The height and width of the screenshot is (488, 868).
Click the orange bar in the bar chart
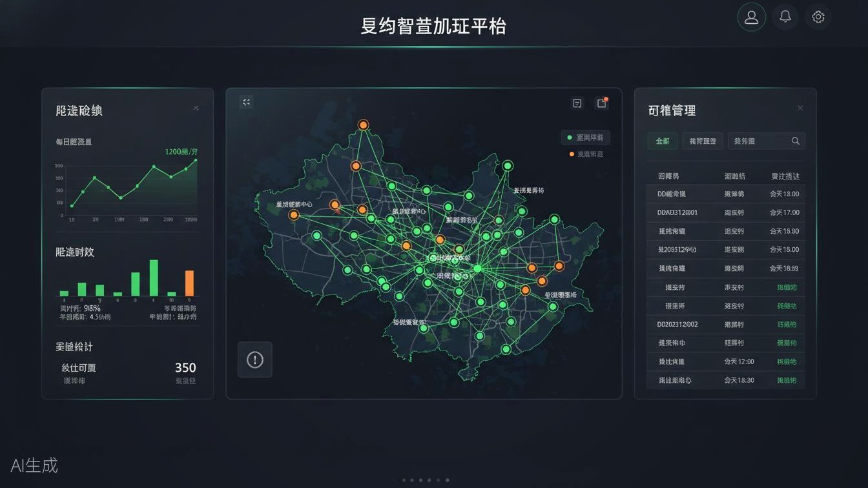click(x=189, y=283)
